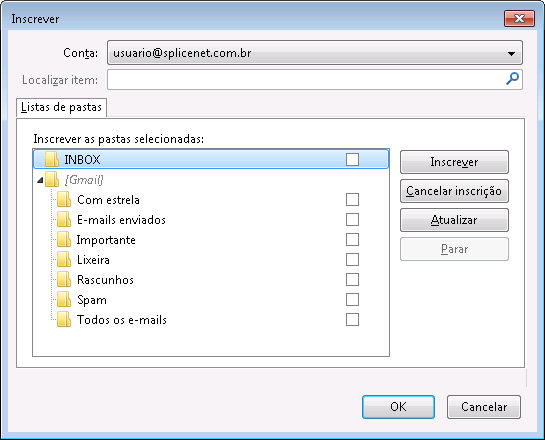This screenshot has width=545, height=440.
Task: Collapse the [Gmail] folder tree
Action: pyautogui.click(x=40, y=180)
